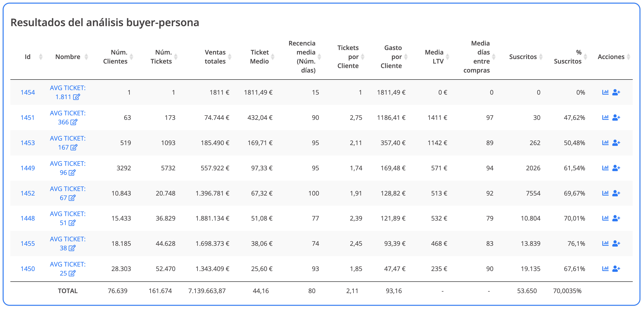Sort by Media LTV column
Screen dimensions: 644x310
448,57
